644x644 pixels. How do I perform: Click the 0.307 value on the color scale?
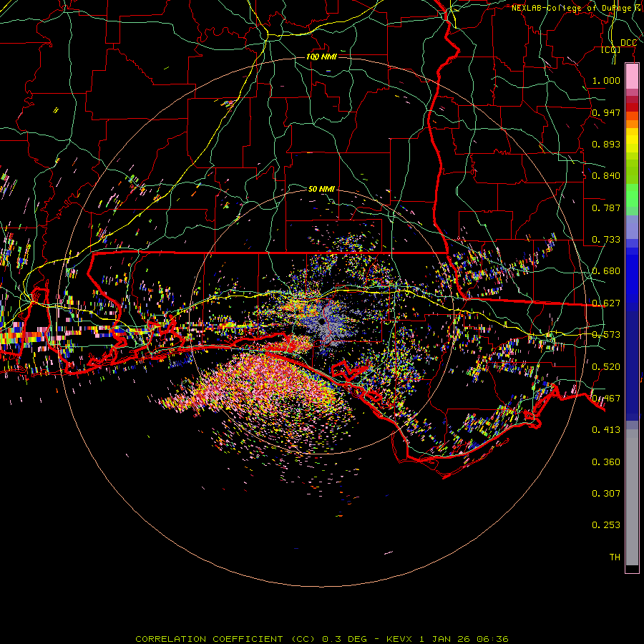(606, 494)
